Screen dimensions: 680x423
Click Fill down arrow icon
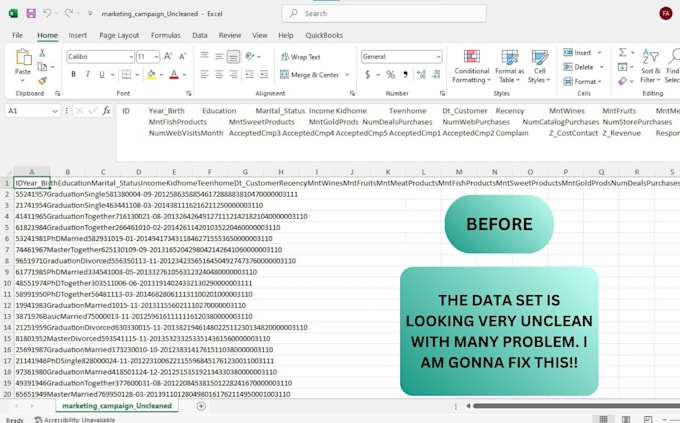(622, 67)
